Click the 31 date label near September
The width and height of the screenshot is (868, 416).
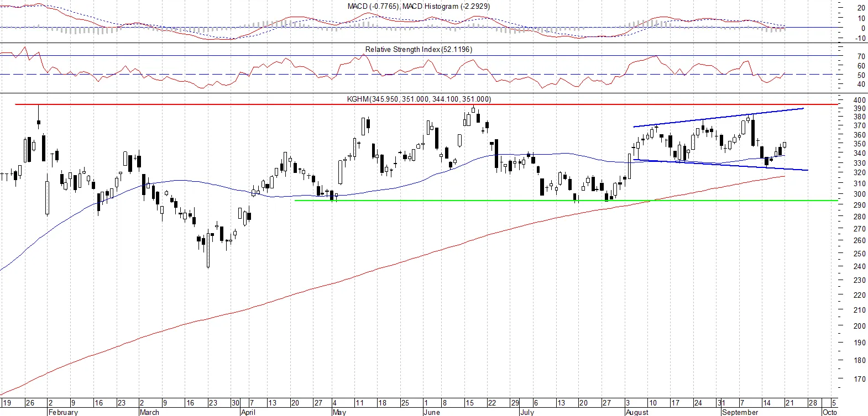click(721, 403)
